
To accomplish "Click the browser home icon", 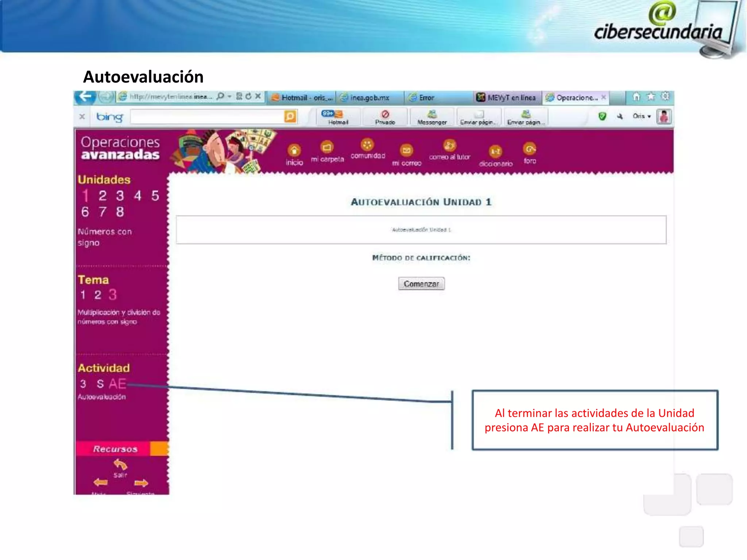I will (636, 97).
